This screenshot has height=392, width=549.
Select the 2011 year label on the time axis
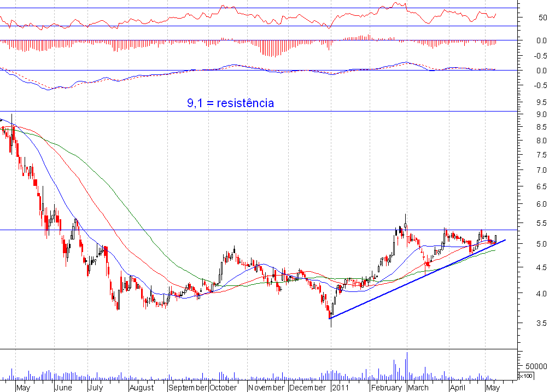pyautogui.click(x=340, y=388)
